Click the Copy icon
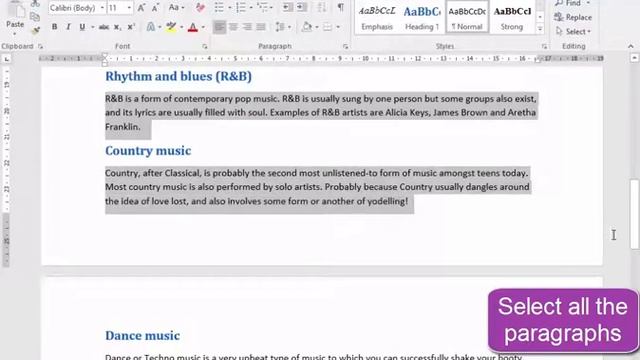The height and width of the screenshot is (360, 640). (35, 17)
